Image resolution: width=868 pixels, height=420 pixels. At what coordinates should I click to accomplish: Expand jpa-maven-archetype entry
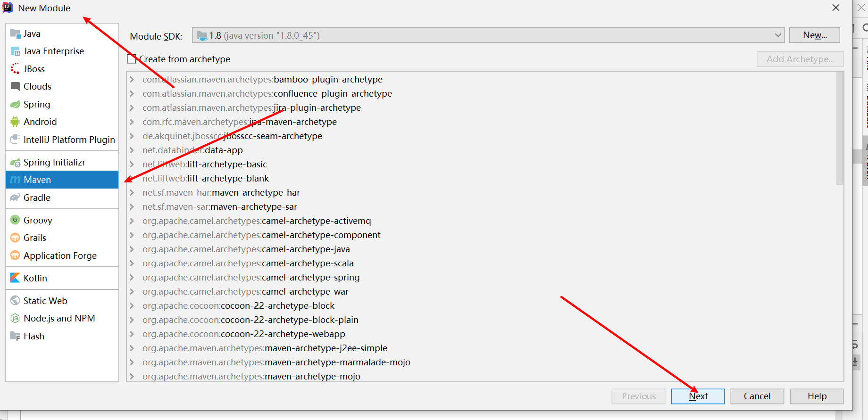[x=132, y=122]
